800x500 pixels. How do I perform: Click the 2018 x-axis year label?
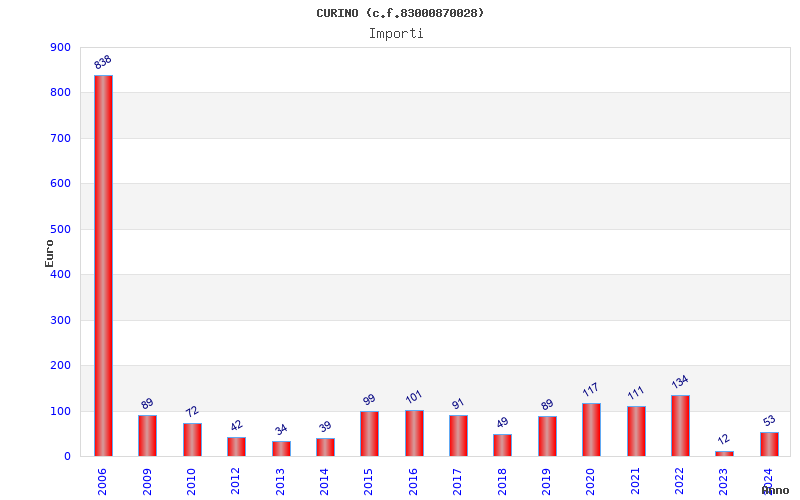tap(502, 482)
